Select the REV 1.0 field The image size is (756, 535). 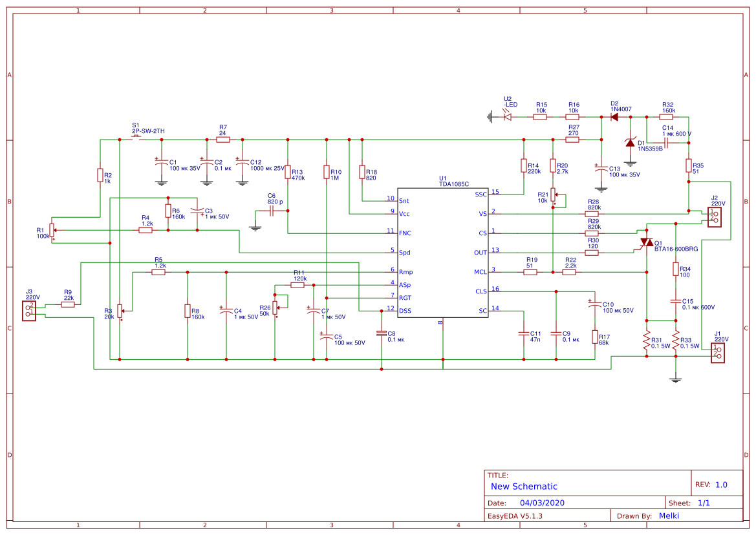720,485
